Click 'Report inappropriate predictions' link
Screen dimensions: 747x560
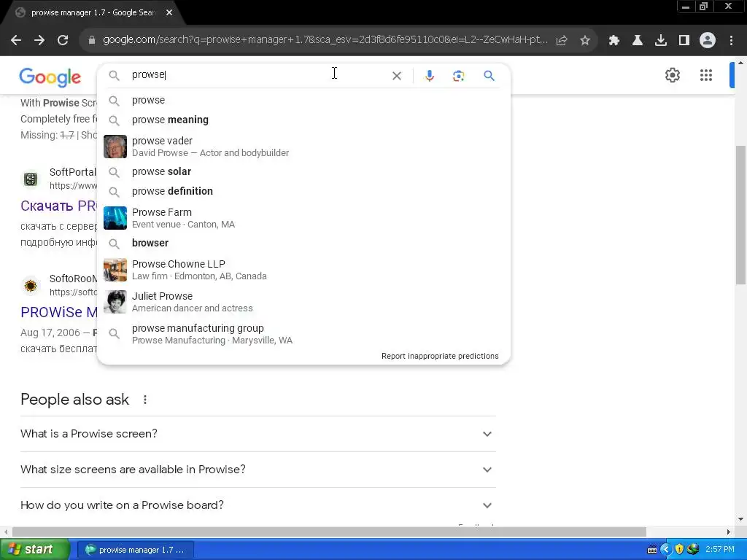click(x=440, y=356)
